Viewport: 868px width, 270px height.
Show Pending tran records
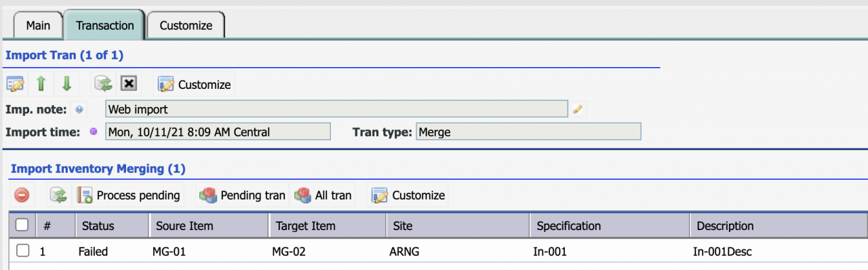(242, 195)
